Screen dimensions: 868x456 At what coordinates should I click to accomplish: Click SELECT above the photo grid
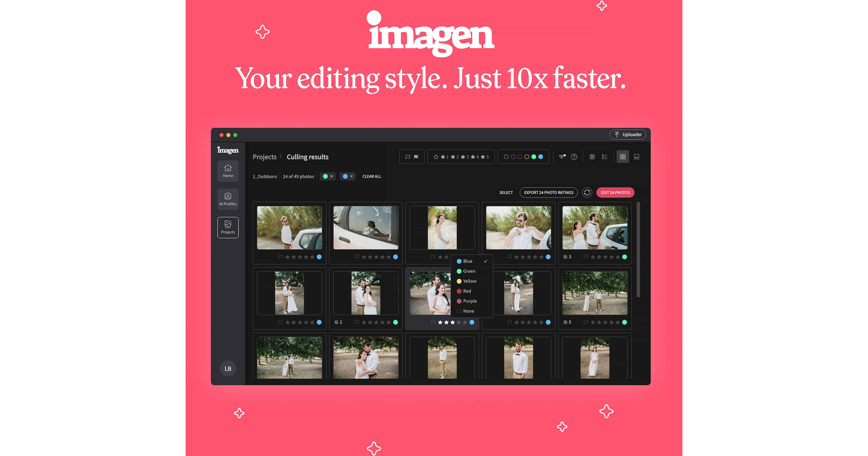[x=506, y=193]
